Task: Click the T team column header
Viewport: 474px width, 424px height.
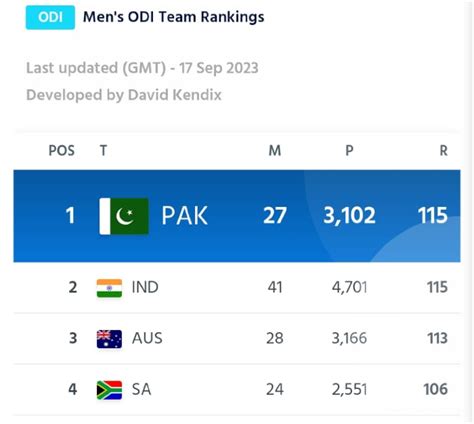Action: coord(103,151)
